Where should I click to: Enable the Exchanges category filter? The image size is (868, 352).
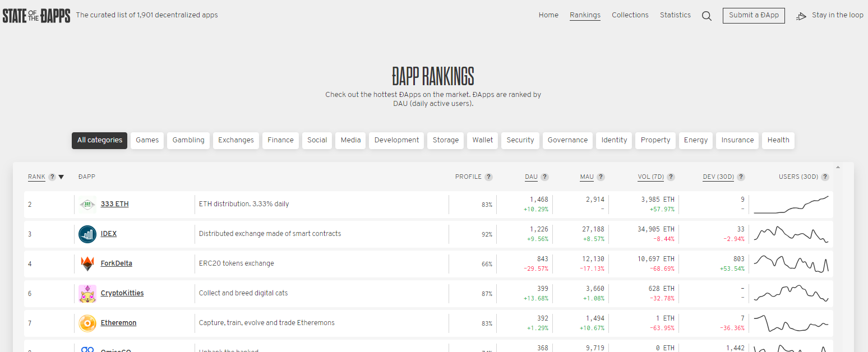236,140
